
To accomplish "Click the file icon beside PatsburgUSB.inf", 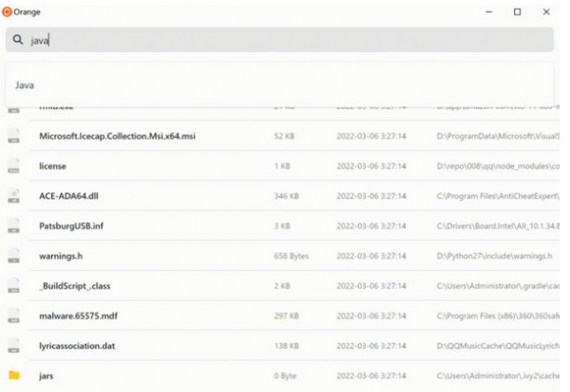I will click(14, 226).
